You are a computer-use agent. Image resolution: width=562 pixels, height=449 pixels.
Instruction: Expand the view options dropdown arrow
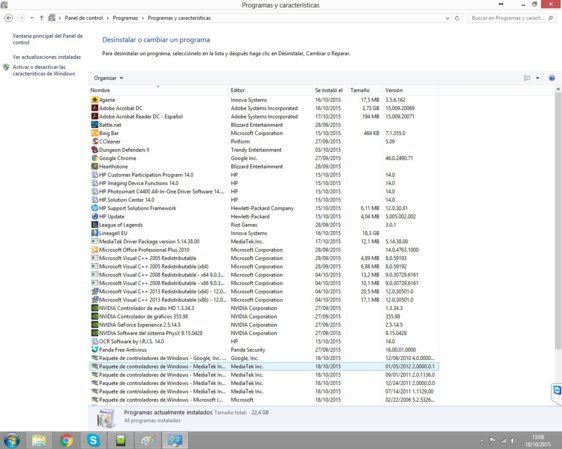coord(538,78)
